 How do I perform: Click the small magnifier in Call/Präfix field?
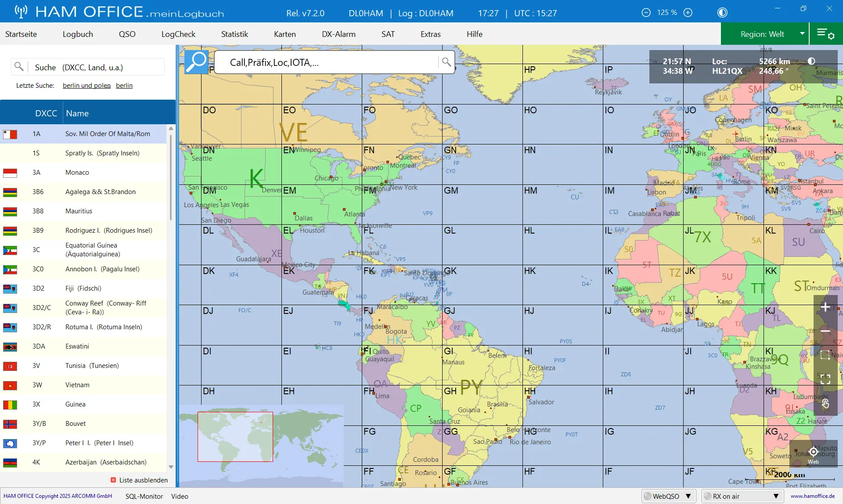[446, 62]
